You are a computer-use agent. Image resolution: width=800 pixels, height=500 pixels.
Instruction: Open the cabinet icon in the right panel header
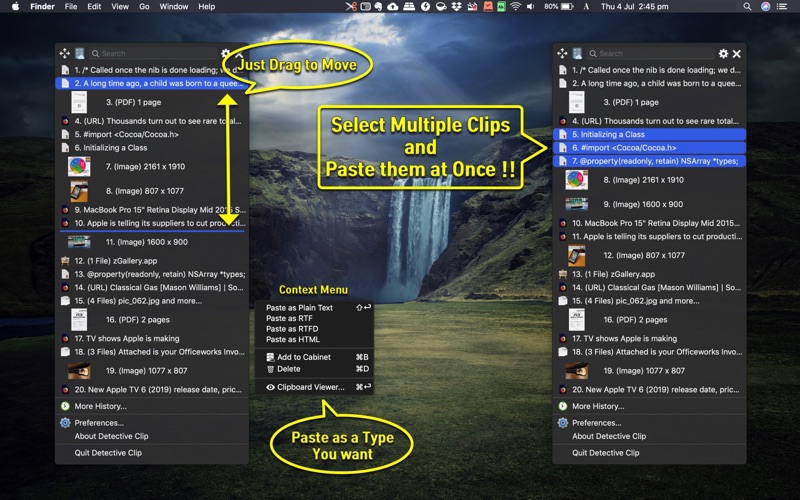click(578, 54)
